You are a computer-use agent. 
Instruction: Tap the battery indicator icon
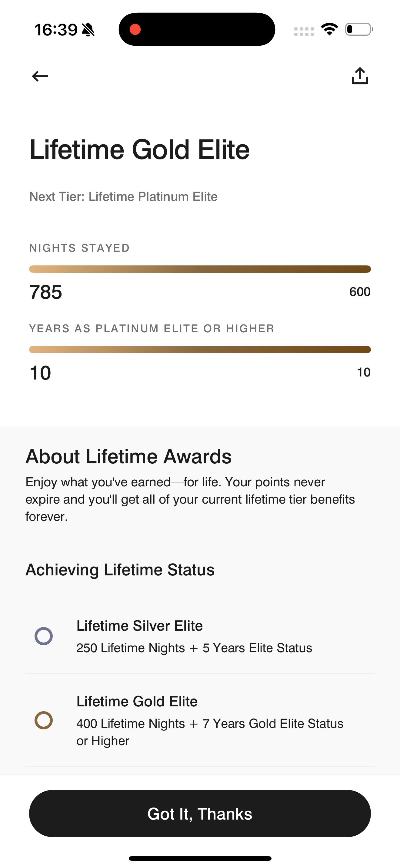[x=359, y=29]
